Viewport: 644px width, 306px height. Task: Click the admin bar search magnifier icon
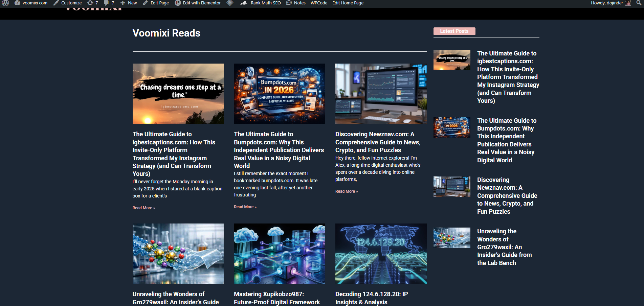tap(639, 3)
